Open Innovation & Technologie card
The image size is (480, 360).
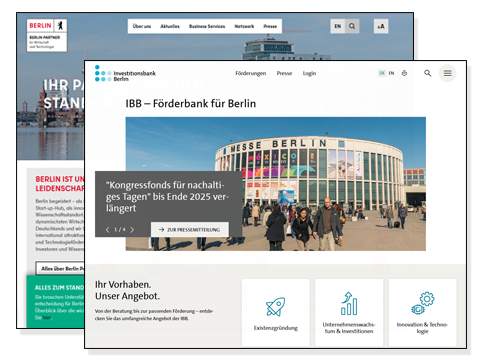[422, 312]
